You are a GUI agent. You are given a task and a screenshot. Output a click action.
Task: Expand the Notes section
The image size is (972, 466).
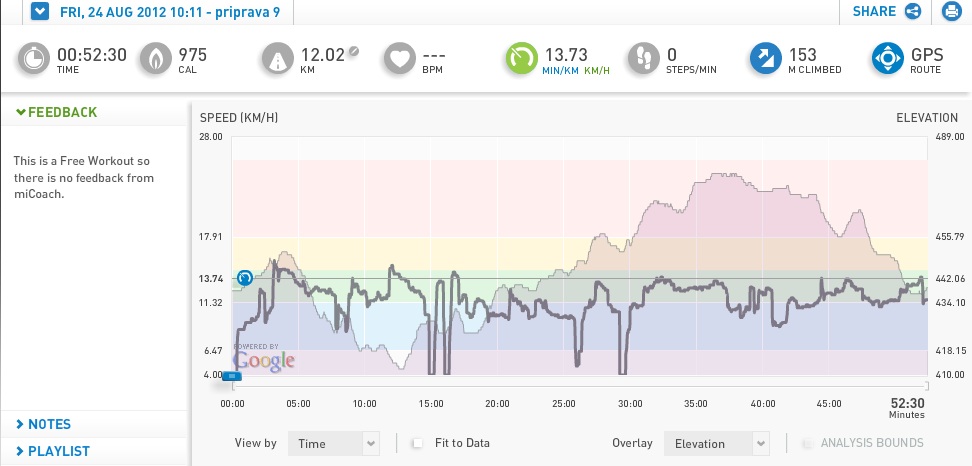point(43,424)
